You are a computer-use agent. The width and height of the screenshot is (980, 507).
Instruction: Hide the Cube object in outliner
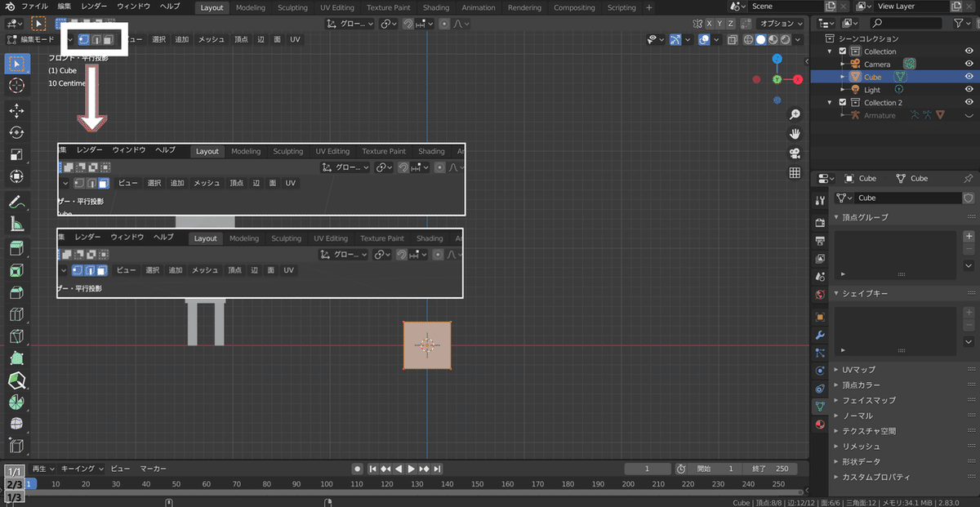point(969,77)
